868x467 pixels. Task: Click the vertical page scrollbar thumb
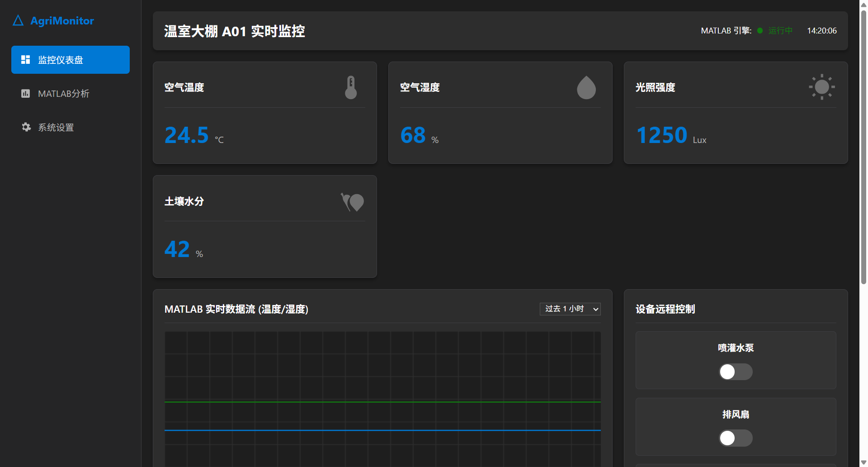tap(863, 145)
